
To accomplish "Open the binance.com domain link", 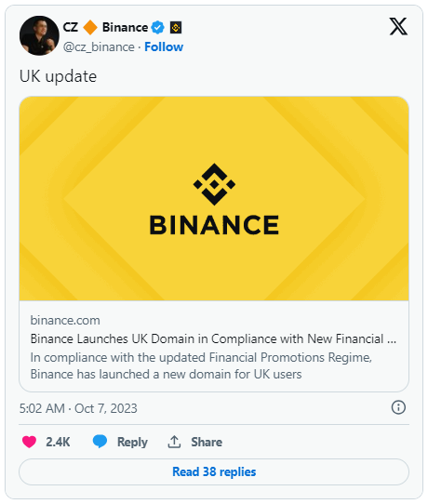I will [x=65, y=320].
